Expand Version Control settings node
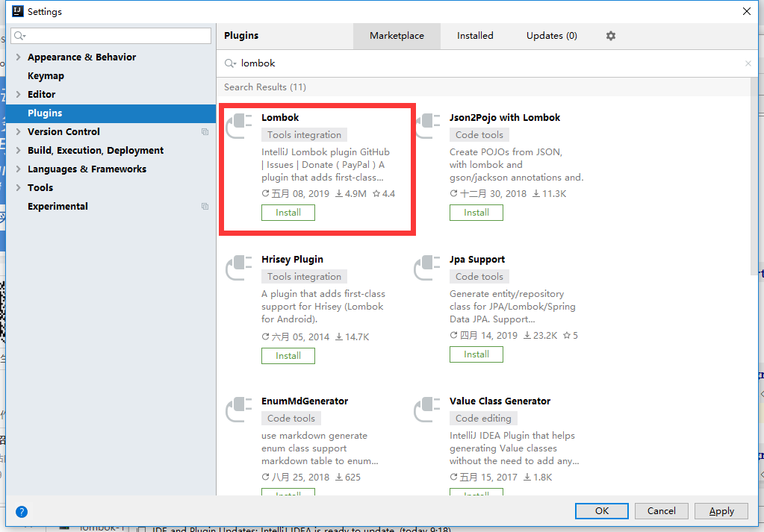 (18, 132)
